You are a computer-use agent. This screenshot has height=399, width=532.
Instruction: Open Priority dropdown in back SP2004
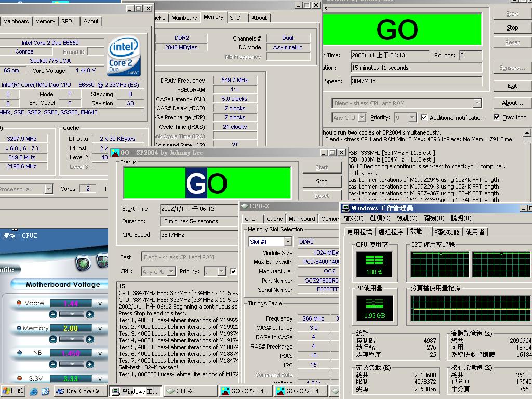pos(412,118)
